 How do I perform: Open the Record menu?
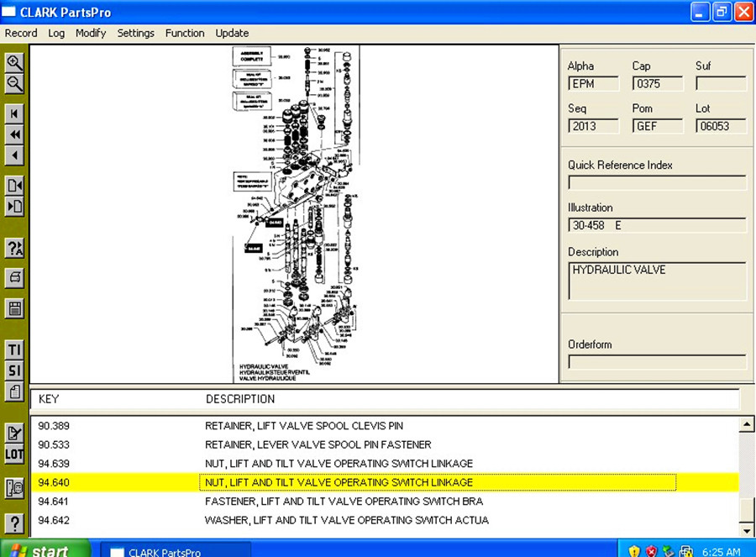click(x=21, y=33)
